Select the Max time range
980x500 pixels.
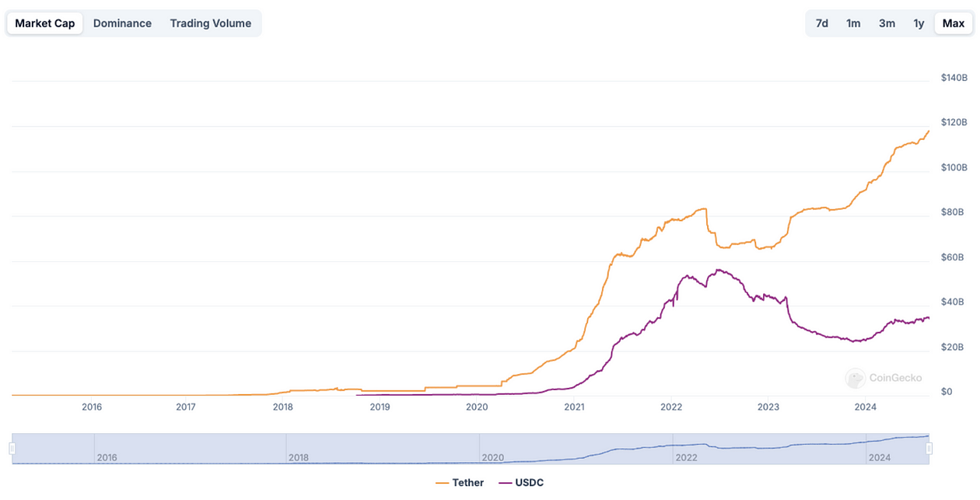(953, 23)
